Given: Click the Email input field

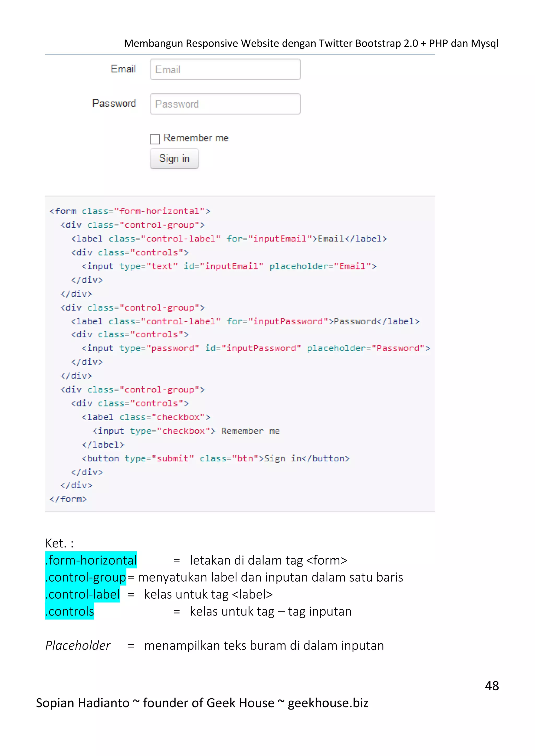Looking at the screenshot, I should click(225, 69).
